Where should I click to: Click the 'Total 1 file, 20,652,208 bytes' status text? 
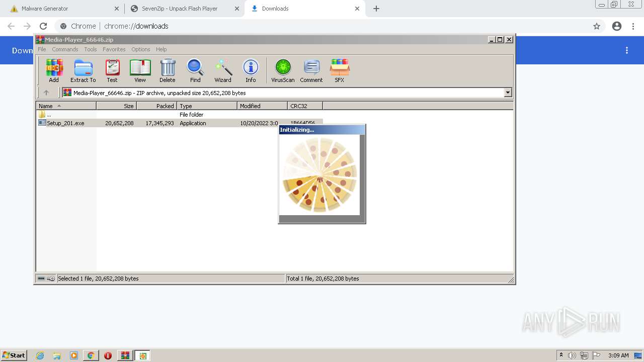point(323,279)
